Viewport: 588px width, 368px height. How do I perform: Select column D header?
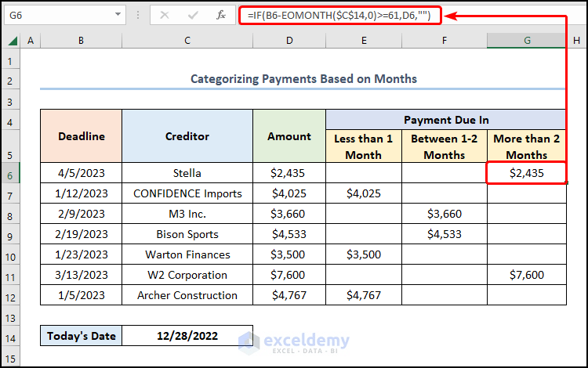coord(289,41)
